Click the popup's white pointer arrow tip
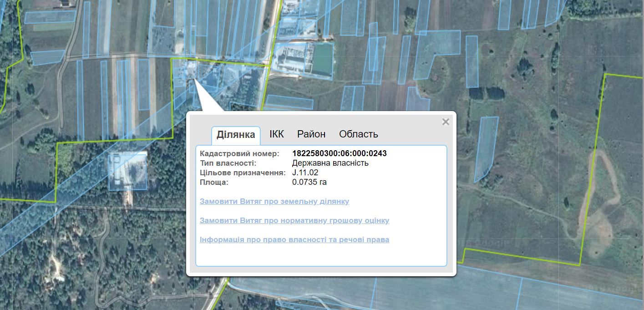 point(194,80)
